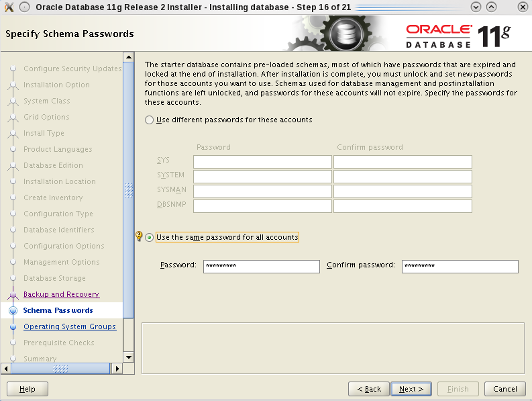Click the SYS confirm password field

click(x=403, y=162)
